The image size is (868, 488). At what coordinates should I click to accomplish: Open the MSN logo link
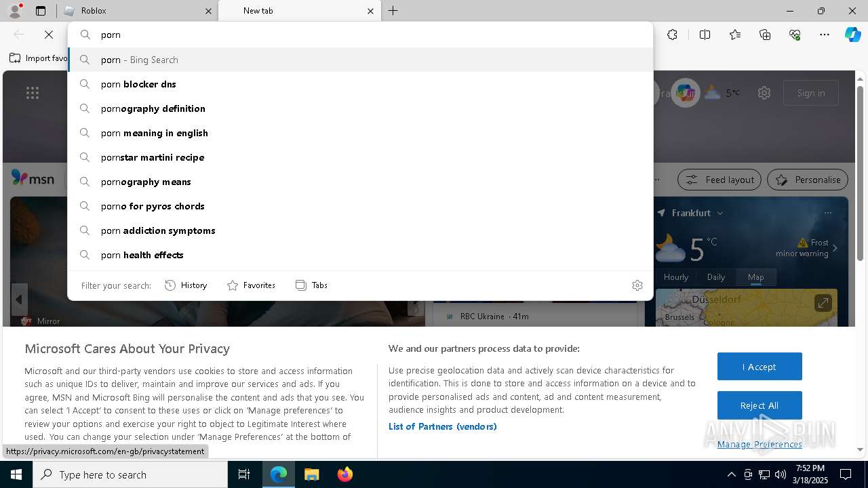(x=33, y=178)
